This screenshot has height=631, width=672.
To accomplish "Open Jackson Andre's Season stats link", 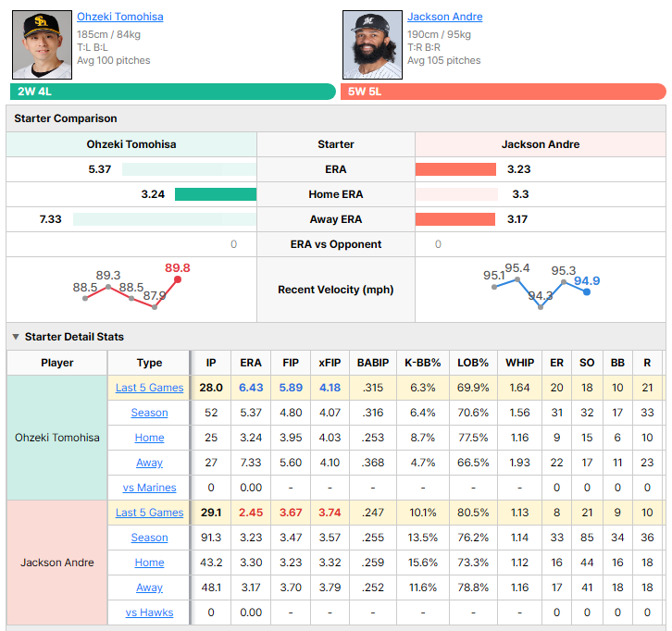I will pyautogui.click(x=150, y=538).
